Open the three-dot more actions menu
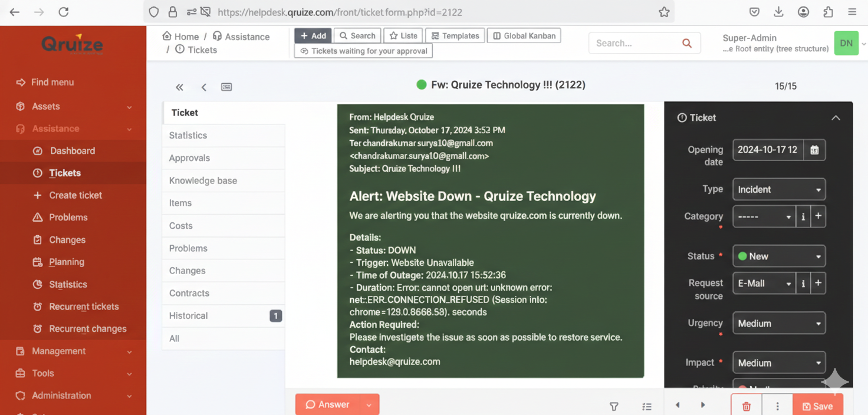The width and height of the screenshot is (868, 415). click(x=777, y=406)
